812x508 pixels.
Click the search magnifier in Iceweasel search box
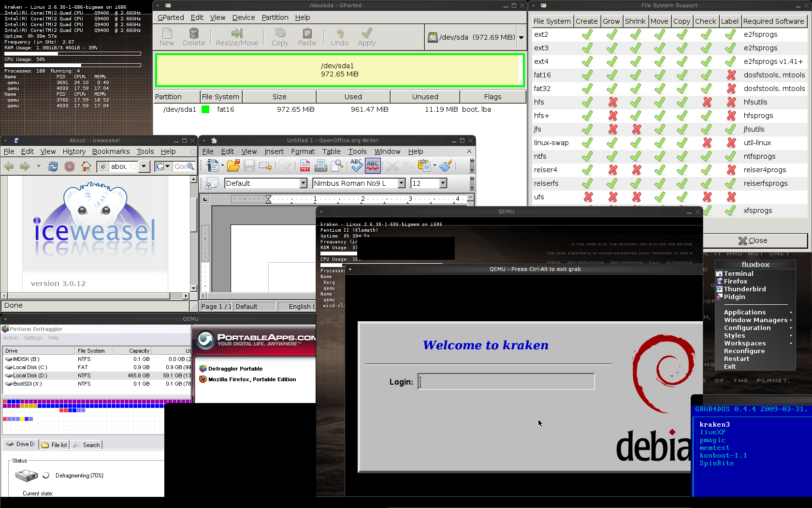(x=190, y=166)
